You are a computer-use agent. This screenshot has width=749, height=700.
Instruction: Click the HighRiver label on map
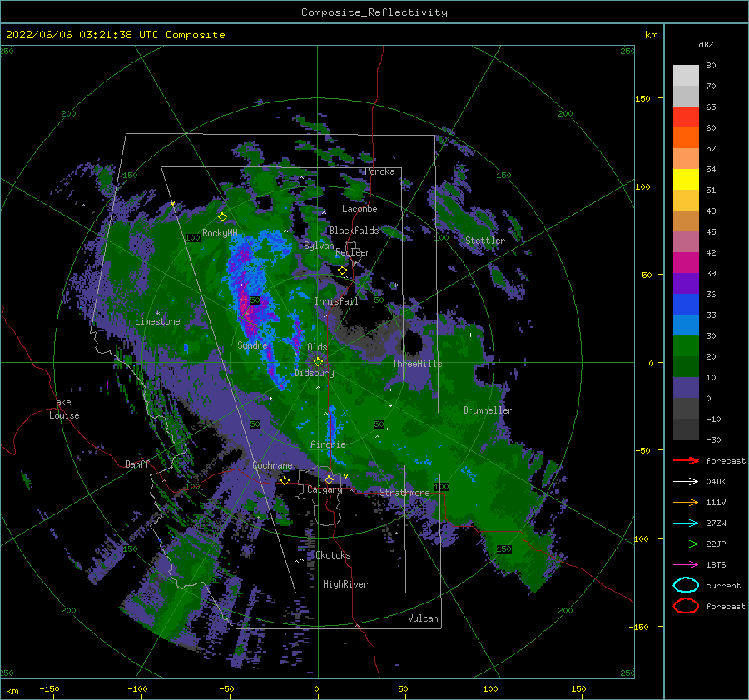pos(345,584)
